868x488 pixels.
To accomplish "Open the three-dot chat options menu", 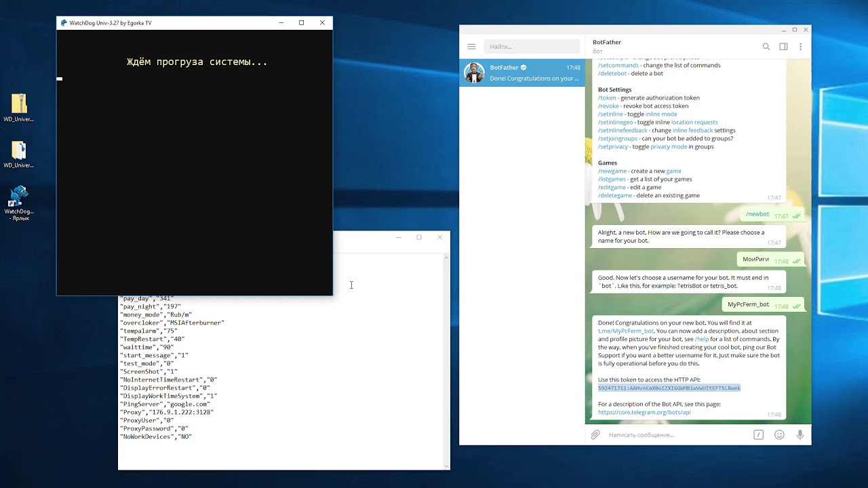I will click(x=801, y=47).
